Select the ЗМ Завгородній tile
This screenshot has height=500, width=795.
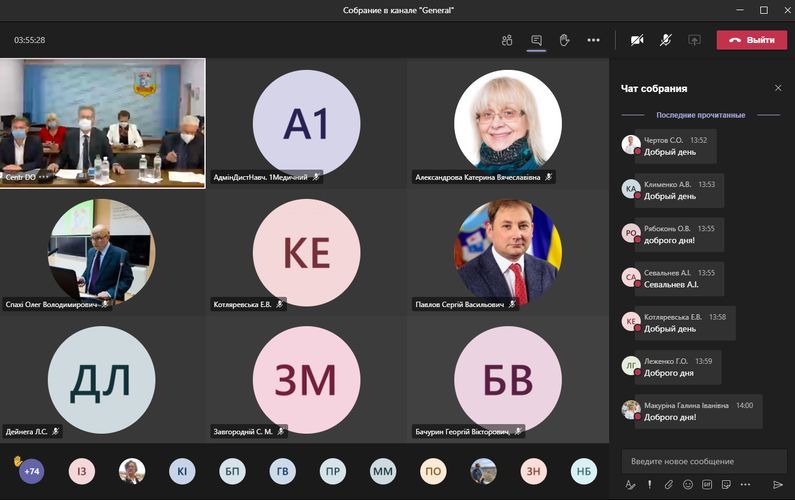[306, 379]
